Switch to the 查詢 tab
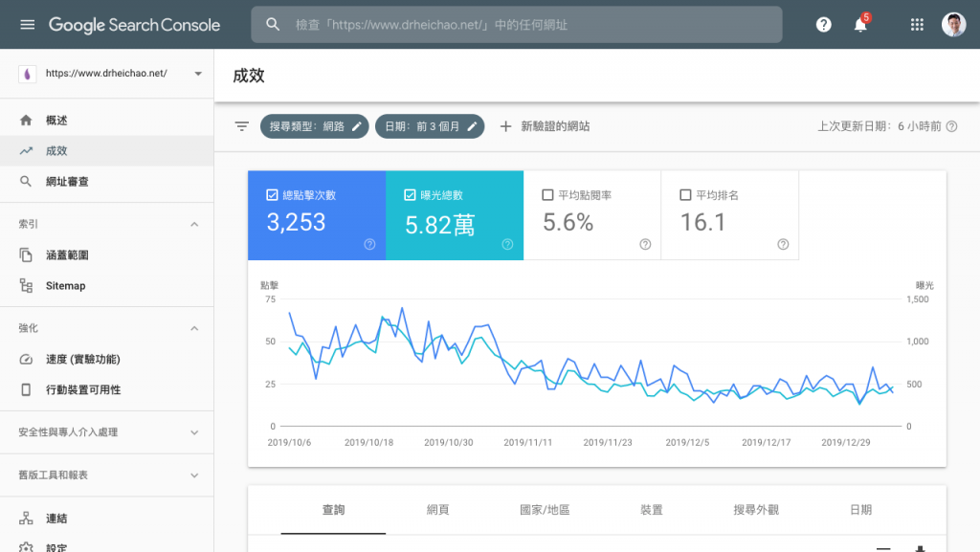 (x=333, y=510)
